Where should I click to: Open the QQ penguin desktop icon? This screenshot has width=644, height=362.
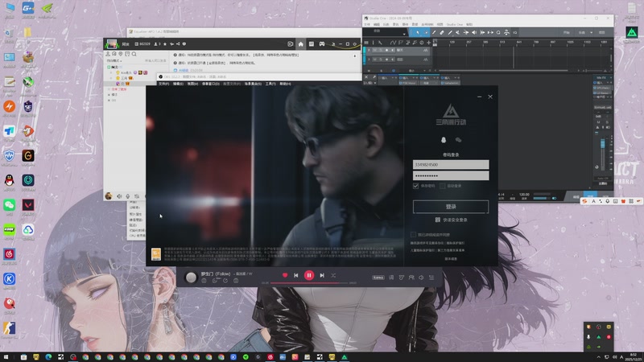[9, 180]
